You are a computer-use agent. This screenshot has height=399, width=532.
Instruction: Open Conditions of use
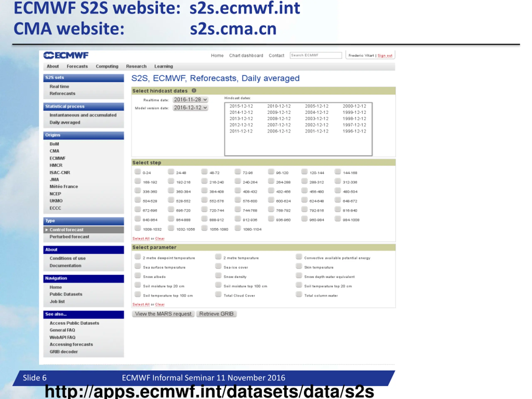point(68,258)
